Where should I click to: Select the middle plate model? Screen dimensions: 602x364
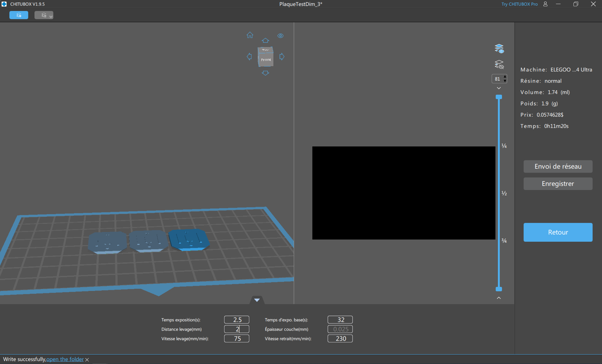[x=148, y=241]
